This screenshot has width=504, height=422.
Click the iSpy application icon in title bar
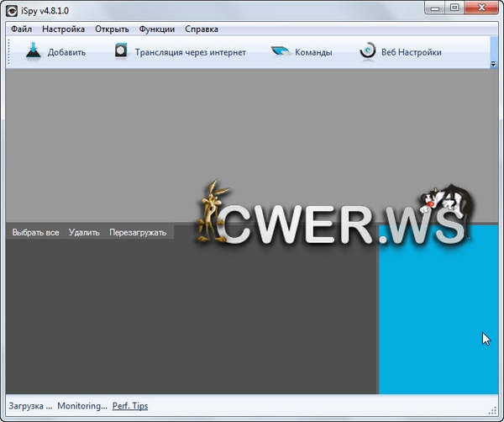click(13, 9)
